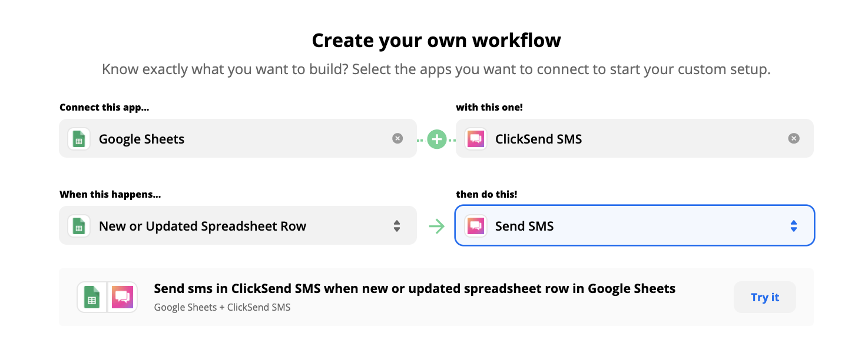This screenshot has width=868, height=353.
Task: Click the 'When this happens...' label
Action: (110, 195)
